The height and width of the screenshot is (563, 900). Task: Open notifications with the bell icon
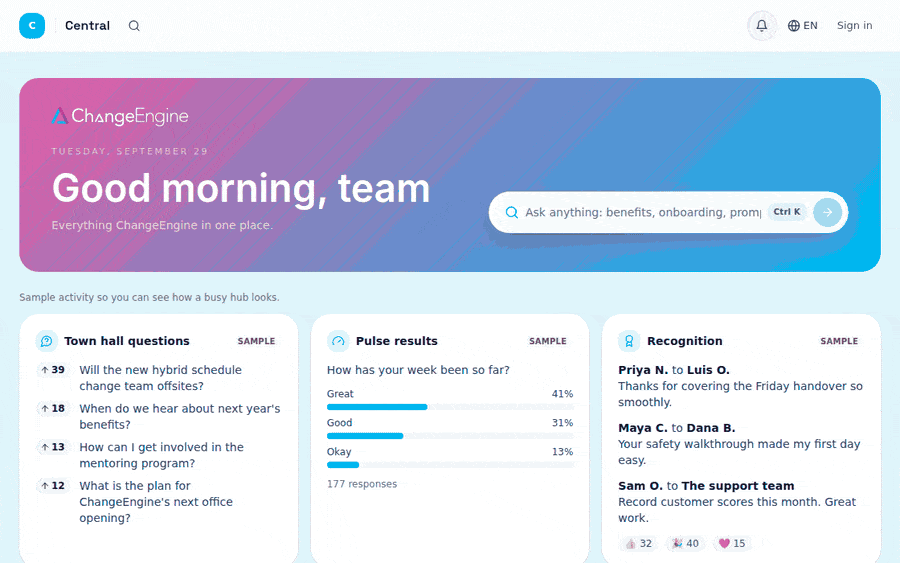[762, 26]
